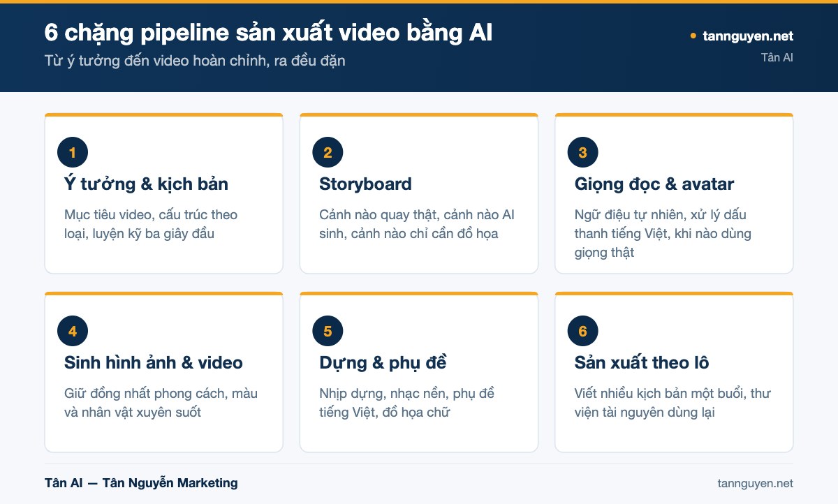Click the number 1 badge on first card

(x=73, y=152)
